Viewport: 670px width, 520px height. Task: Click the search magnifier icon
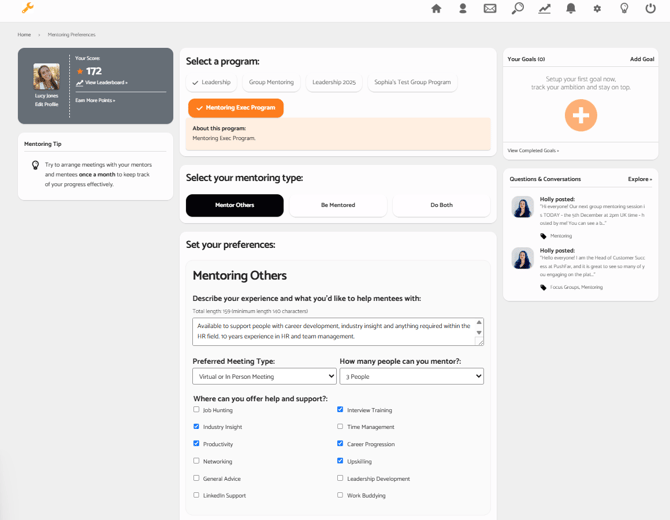[517, 8]
